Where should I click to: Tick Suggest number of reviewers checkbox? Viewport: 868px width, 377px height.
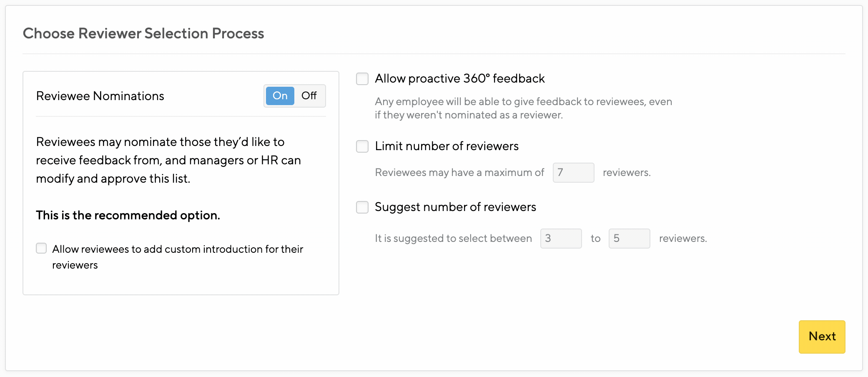click(362, 207)
